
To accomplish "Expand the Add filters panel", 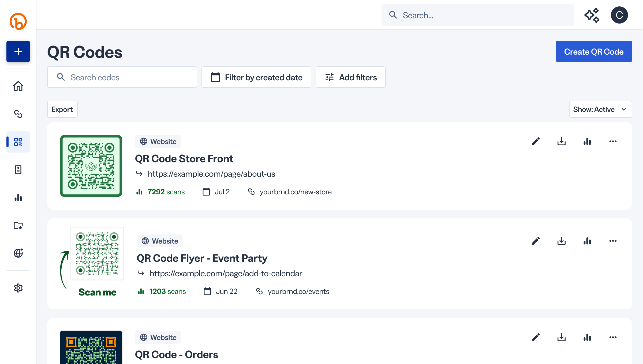I will pyautogui.click(x=350, y=77).
